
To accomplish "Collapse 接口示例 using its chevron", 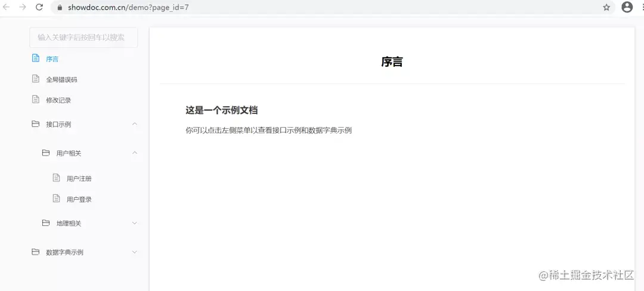I will [134, 124].
